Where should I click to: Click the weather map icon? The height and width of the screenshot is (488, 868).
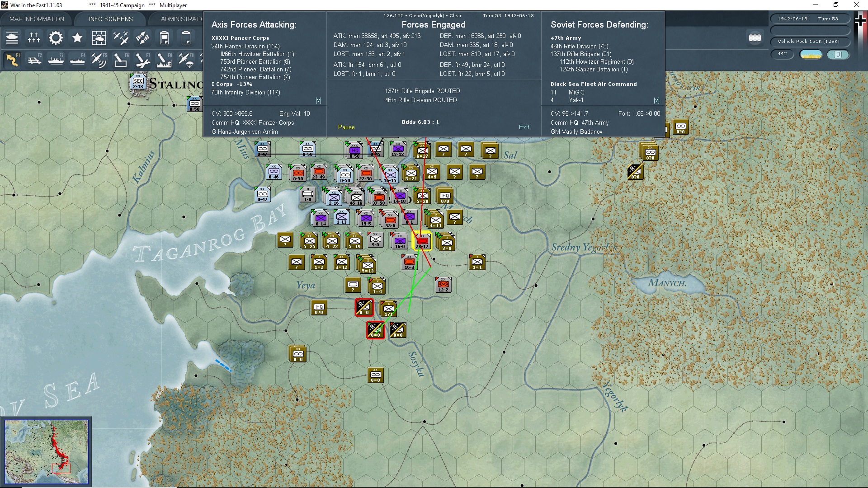coord(99,38)
